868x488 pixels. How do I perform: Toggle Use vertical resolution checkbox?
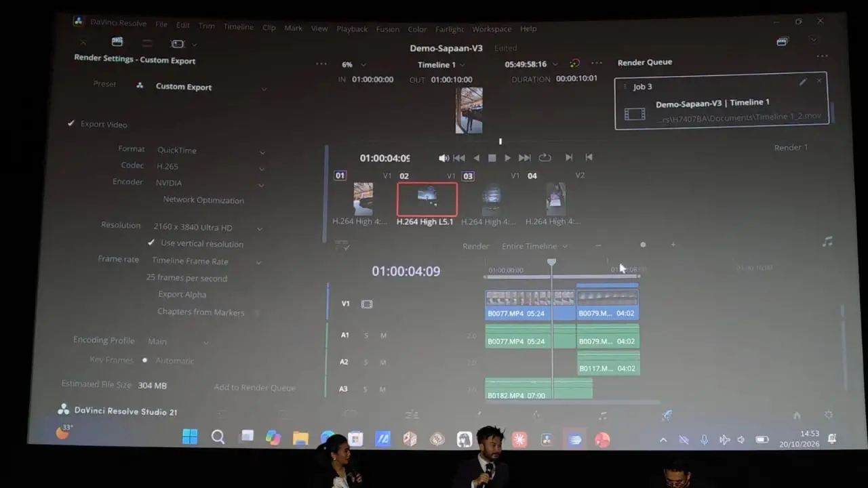point(151,243)
